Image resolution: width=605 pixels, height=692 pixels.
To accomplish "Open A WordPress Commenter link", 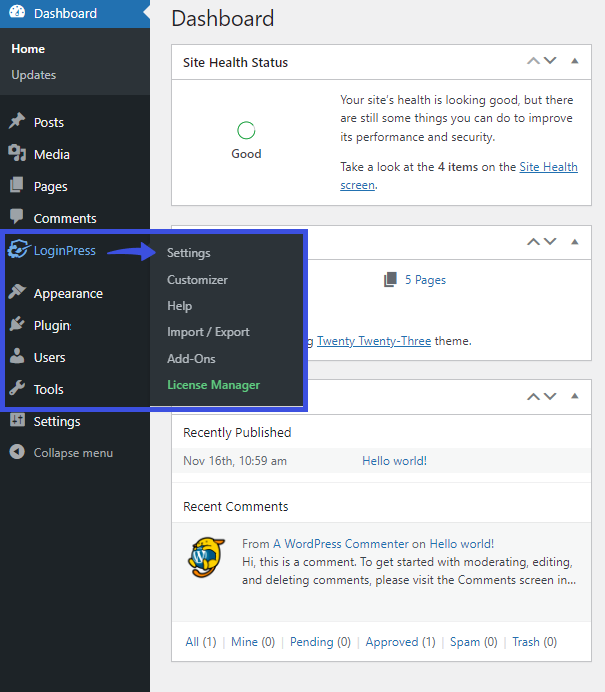I will [341, 544].
